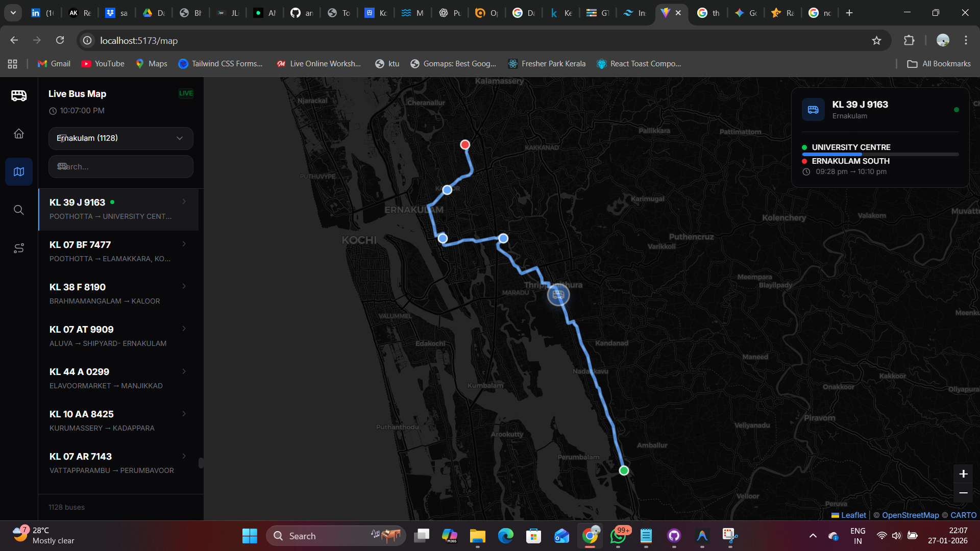
Task: Click the search magnifier sidebar icon
Action: tap(19, 210)
